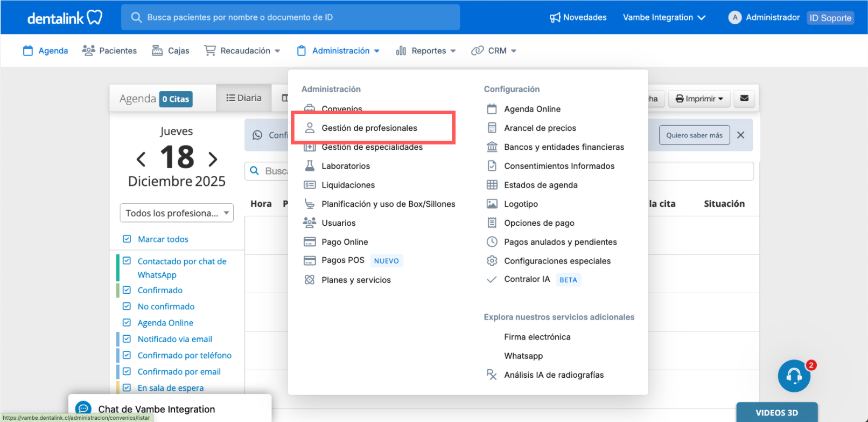Click the Novedades megaphone icon
The width and height of the screenshot is (868, 422).
click(555, 18)
